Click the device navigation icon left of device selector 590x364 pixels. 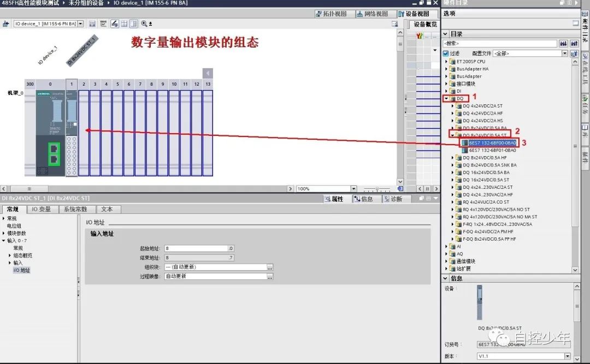coord(5,23)
